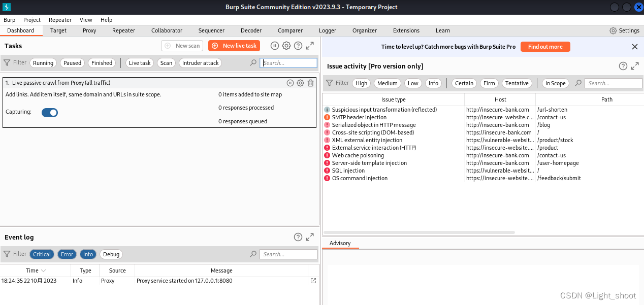Pause the live passive crawl task
Screen dimensions: 644x305
click(x=290, y=83)
